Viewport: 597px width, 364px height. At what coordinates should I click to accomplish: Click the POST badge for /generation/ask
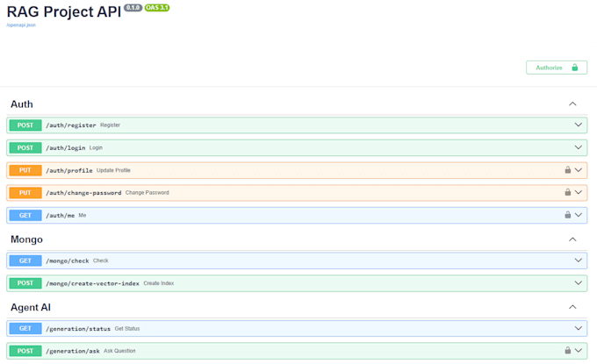pyautogui.click(x=25, y=351)
